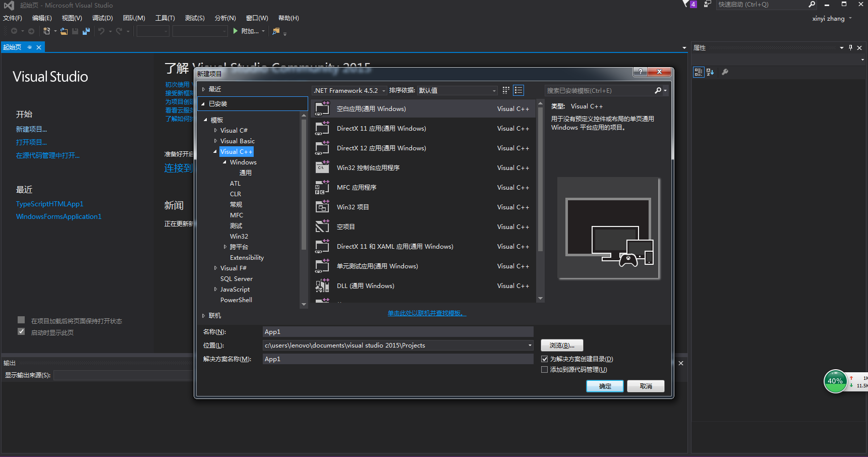Image resolution: width=868 pixels, height=457 pixels.
Task: Close the Output panel with X icon
Action: tap(681, 363)
